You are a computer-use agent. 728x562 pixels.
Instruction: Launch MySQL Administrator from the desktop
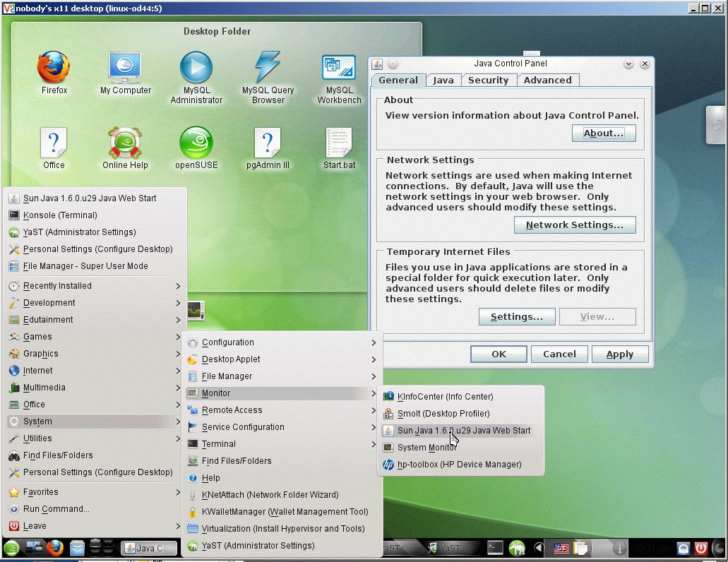click(196, 77)
